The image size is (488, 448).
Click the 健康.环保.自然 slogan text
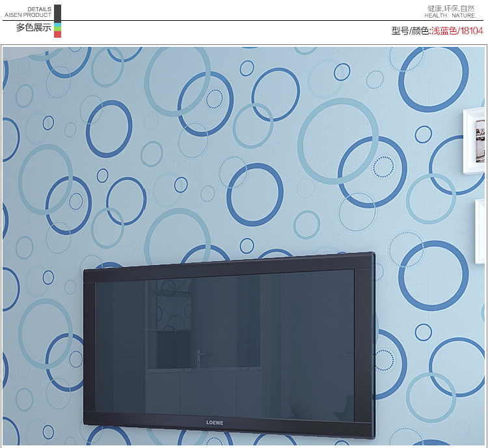[451, 8]
